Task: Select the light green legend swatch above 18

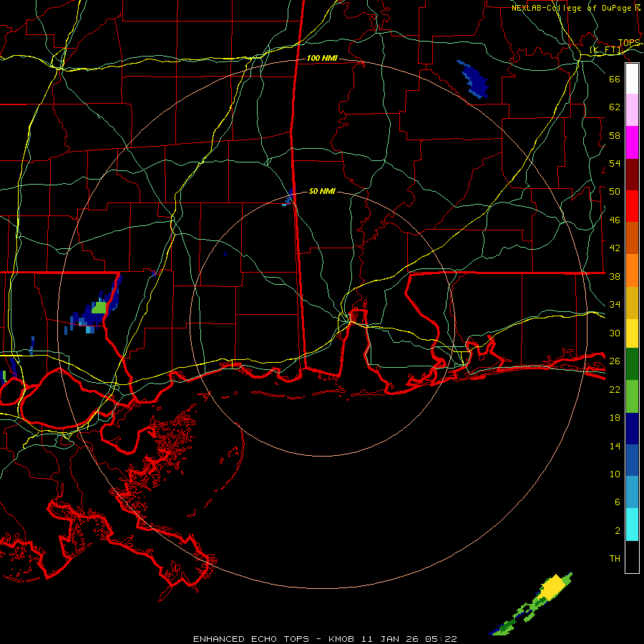Action: click(632, 396)
